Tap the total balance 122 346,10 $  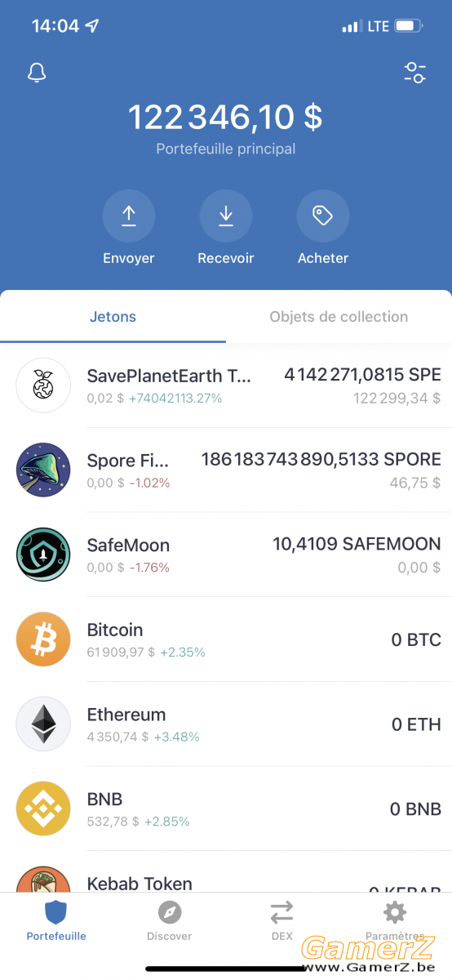pos(225,118)
